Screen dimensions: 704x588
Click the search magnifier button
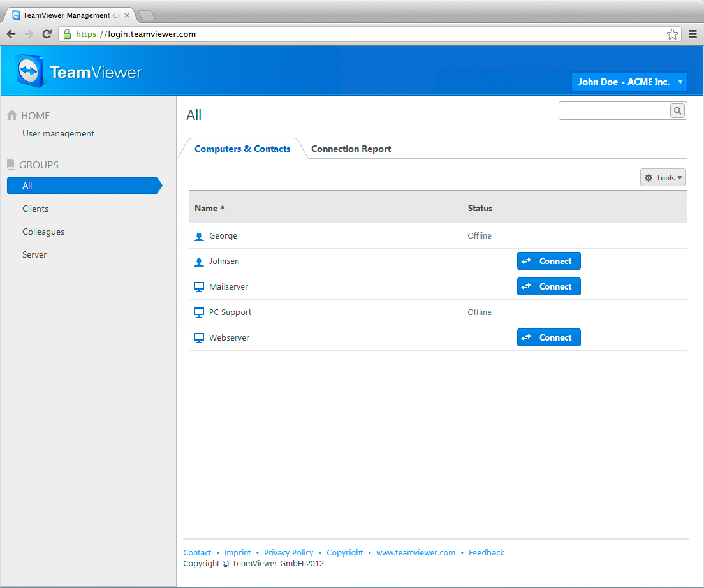tap(677, 110)
